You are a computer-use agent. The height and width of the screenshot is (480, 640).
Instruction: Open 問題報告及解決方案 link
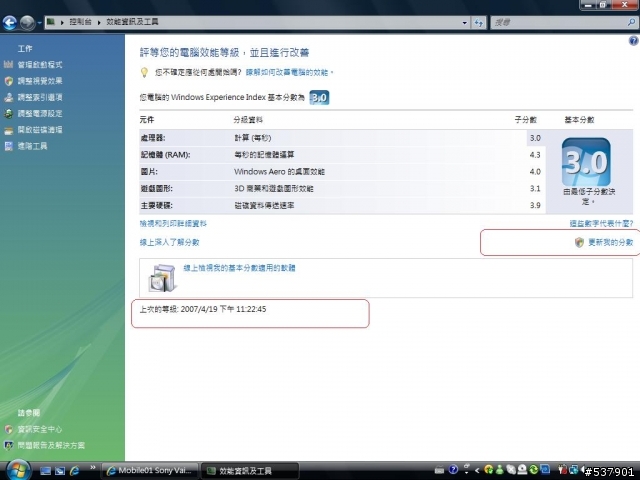coord(51,445)
